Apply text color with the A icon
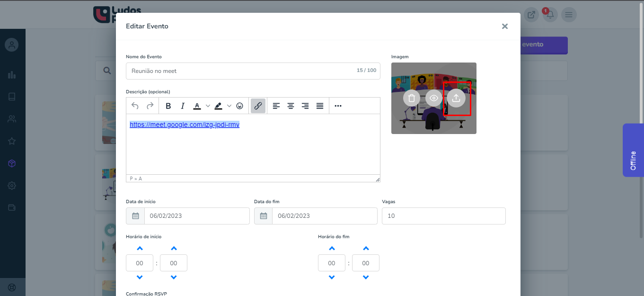 click(197, 106)
